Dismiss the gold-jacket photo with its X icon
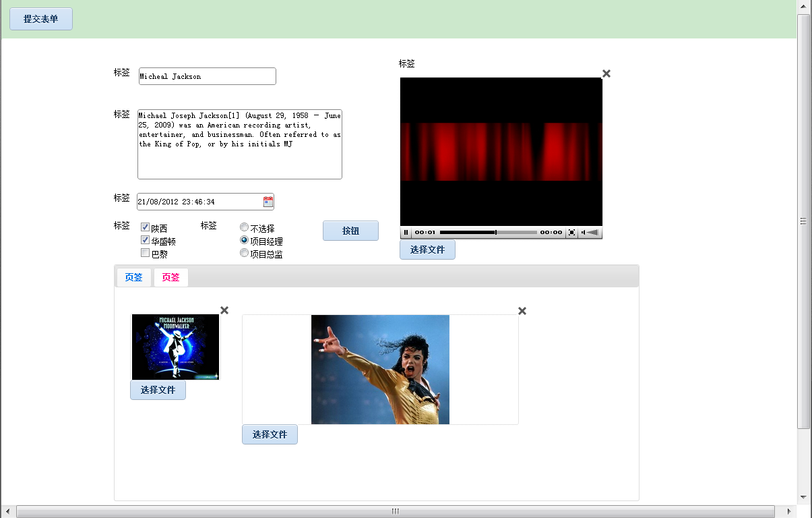 pos(522,311)
